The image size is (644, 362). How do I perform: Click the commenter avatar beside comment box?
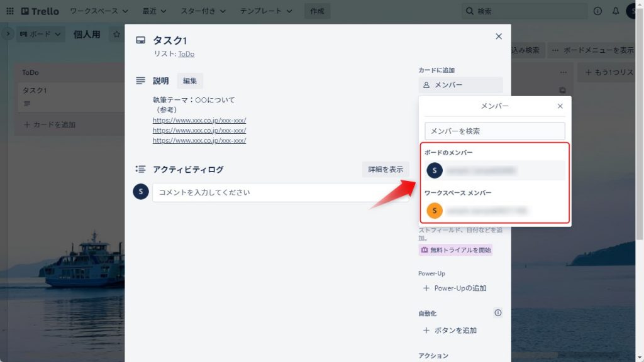coord(140,192)
